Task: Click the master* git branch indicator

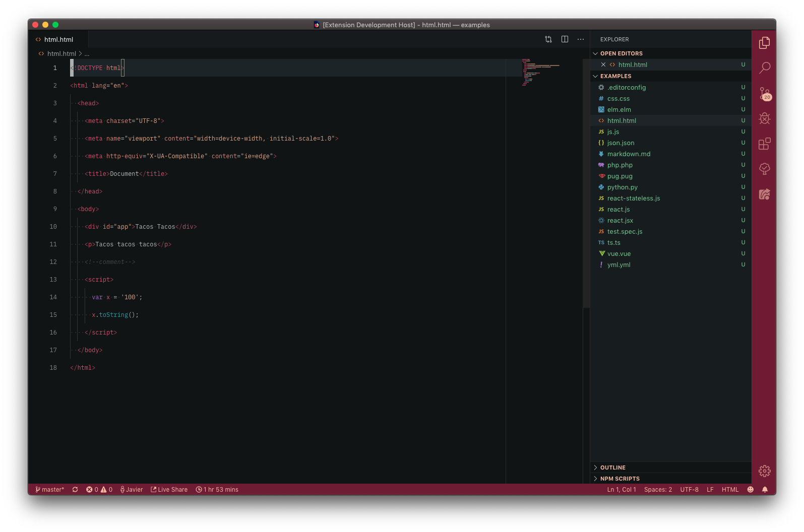Action: coord(49,490)
